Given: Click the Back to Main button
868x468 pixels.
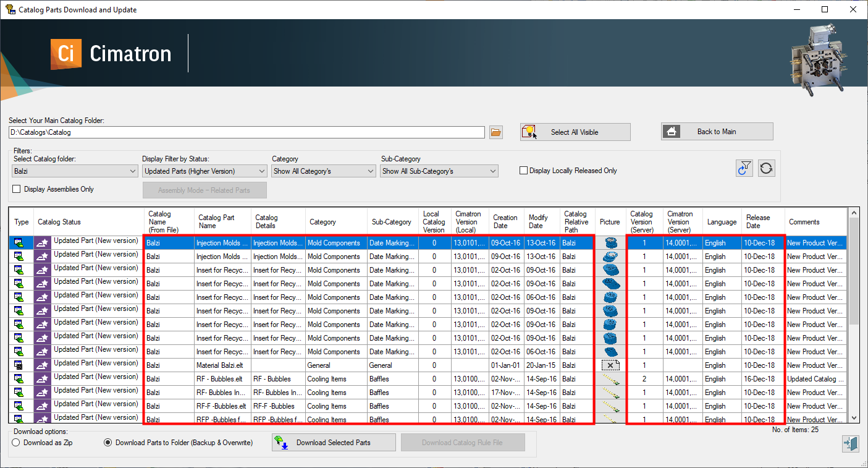Looking at the screenshot, I should tap(717, 132).
